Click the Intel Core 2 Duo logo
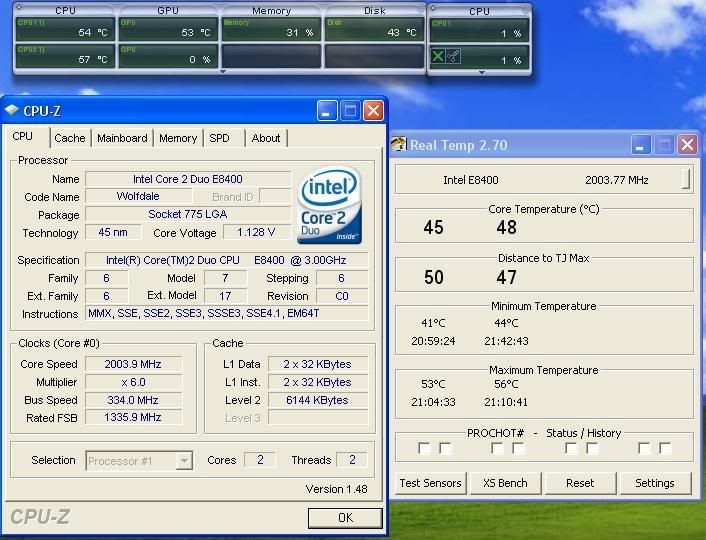706x540 pixels. pos(330,205)
